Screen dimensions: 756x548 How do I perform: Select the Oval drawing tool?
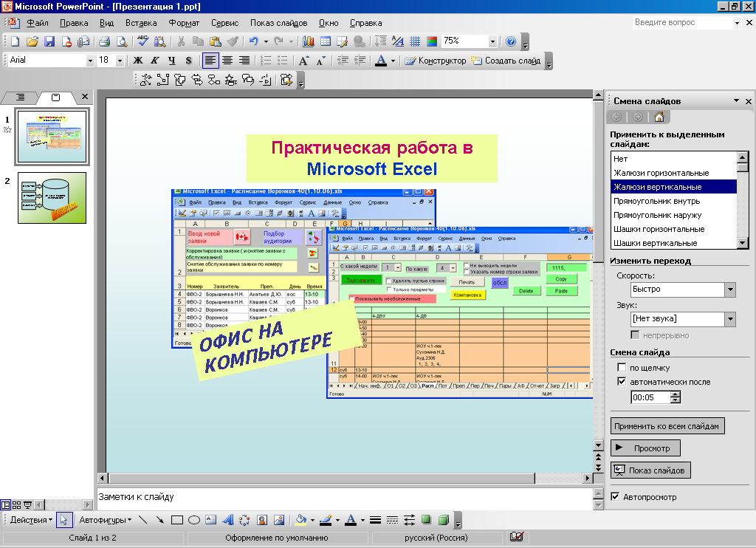(194, 520)
